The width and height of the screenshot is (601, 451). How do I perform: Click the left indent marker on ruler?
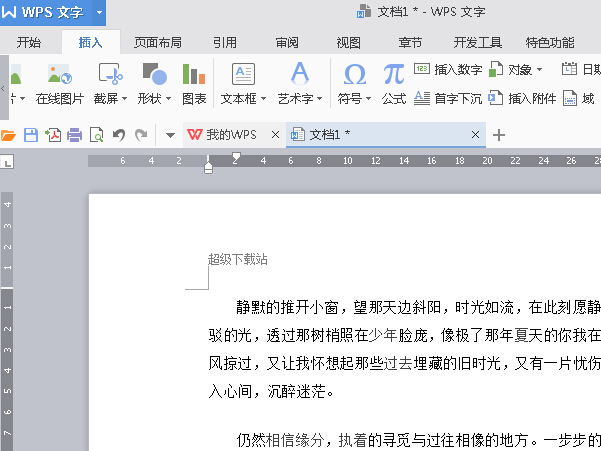tap(208, 167)
